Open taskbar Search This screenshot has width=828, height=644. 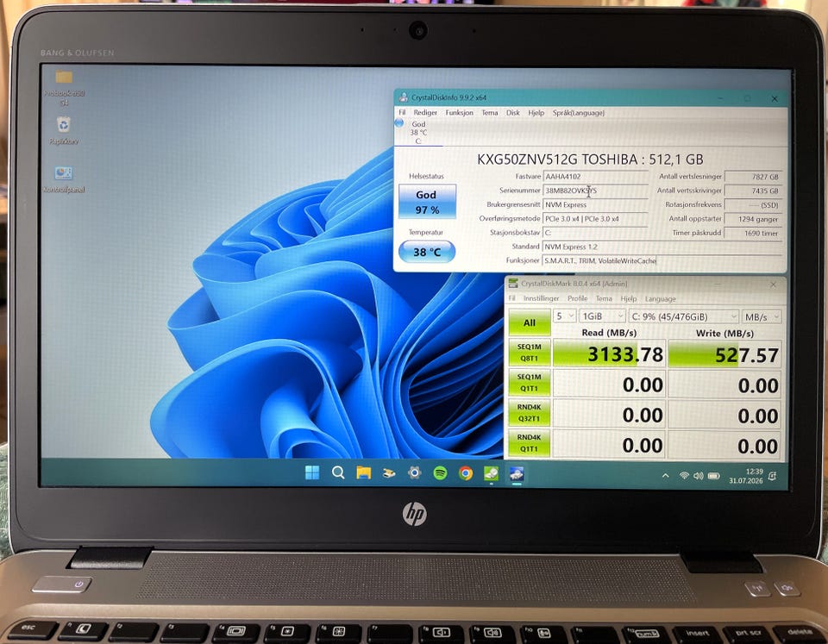click(x=338, y=472)
